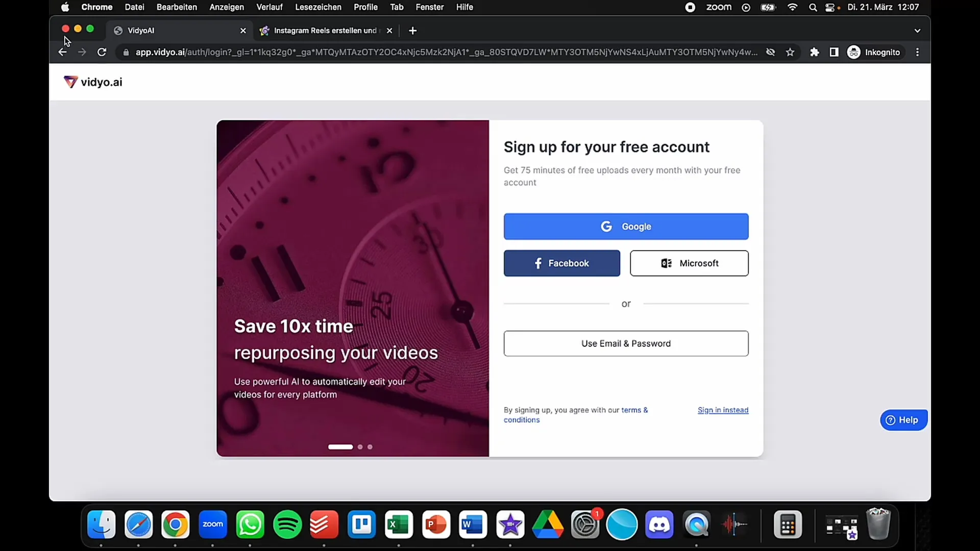Viewport: 980px width, 551px height.
Task: Switch to Instagram Reels tab
Action: (325, 30)
